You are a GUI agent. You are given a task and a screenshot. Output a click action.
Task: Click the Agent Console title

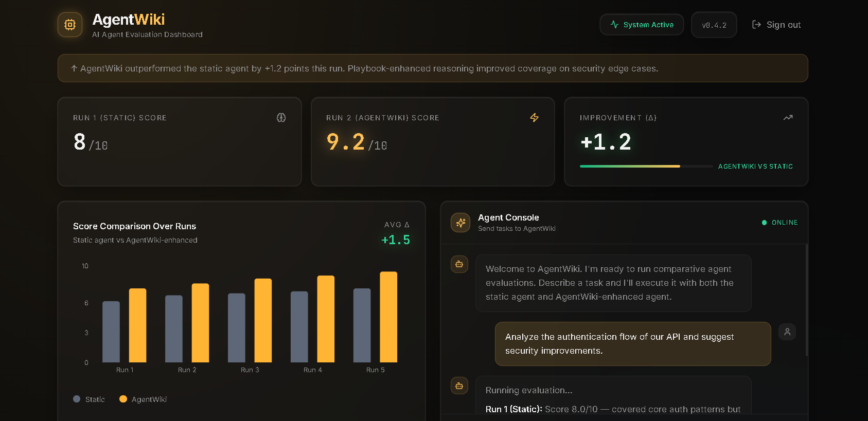tap(508, 217)
